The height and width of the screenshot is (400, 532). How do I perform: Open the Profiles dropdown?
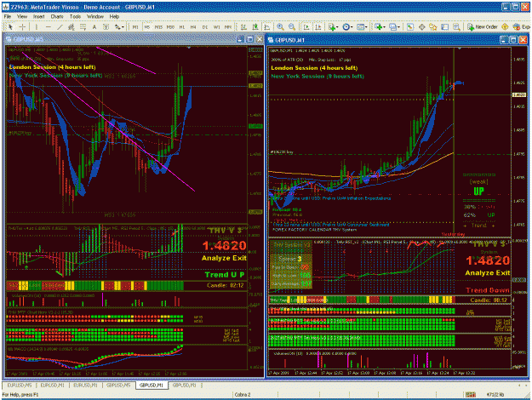[x=394, y=26]
